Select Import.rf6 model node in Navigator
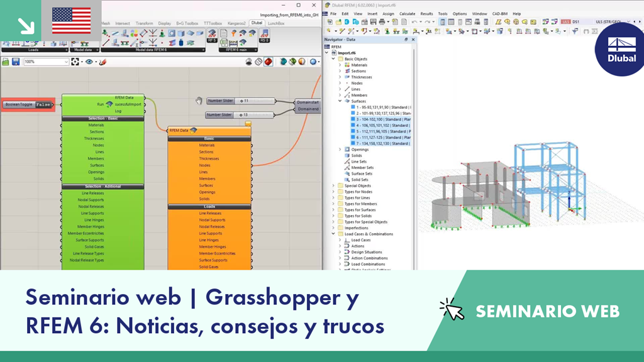This screenshot has width=644, height=362. click(347, 53)
